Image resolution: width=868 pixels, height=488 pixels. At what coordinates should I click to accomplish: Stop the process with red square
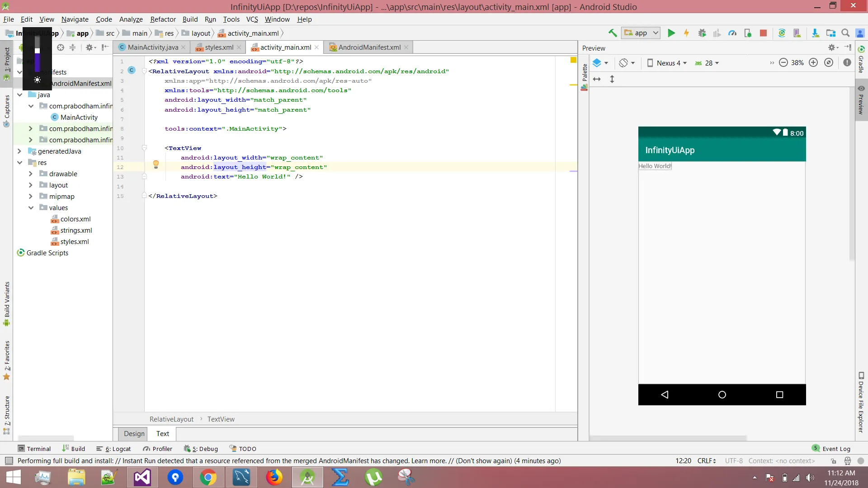[x=763, y=33]
